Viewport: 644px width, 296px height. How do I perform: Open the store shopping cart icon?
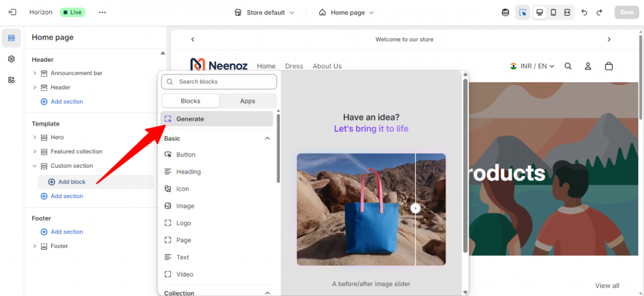[609, 66]
